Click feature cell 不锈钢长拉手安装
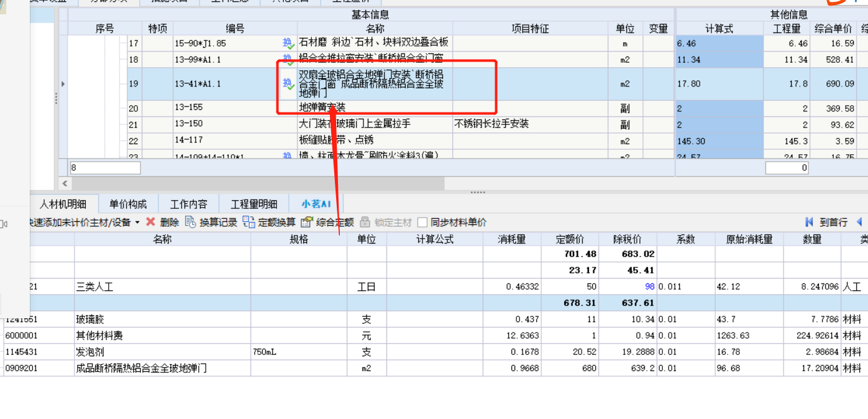868x419 pixels. tap(530, 124)
